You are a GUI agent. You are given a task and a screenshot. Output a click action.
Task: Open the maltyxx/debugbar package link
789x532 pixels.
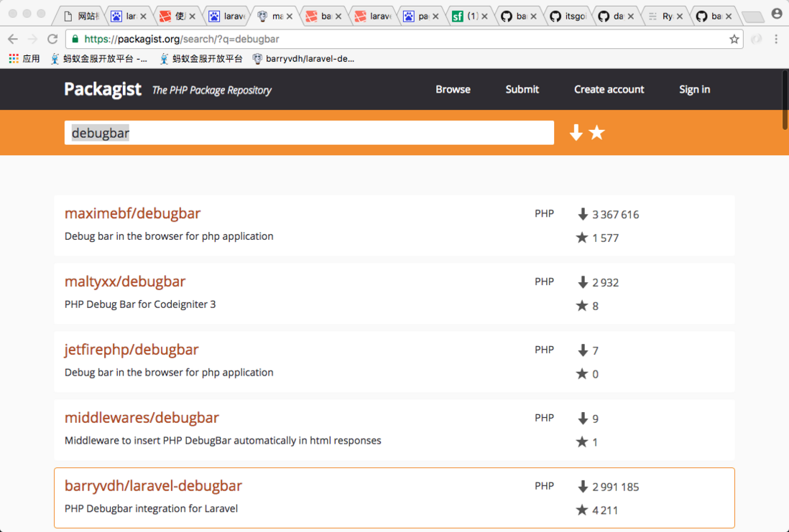click(125, 281)
